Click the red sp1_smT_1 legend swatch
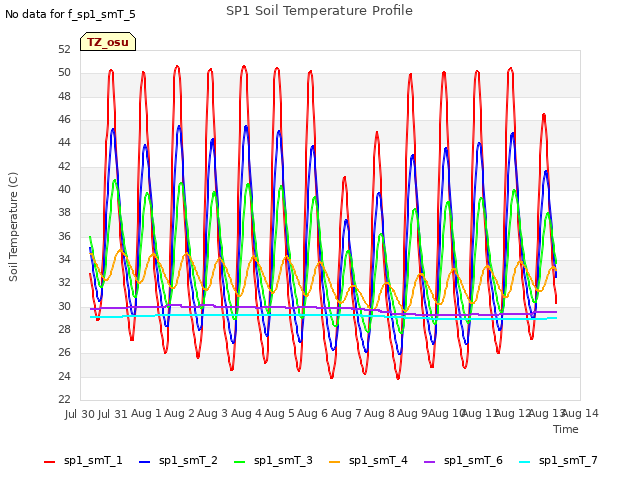Viewport: 640px width, 480px height. coord(49,462)
